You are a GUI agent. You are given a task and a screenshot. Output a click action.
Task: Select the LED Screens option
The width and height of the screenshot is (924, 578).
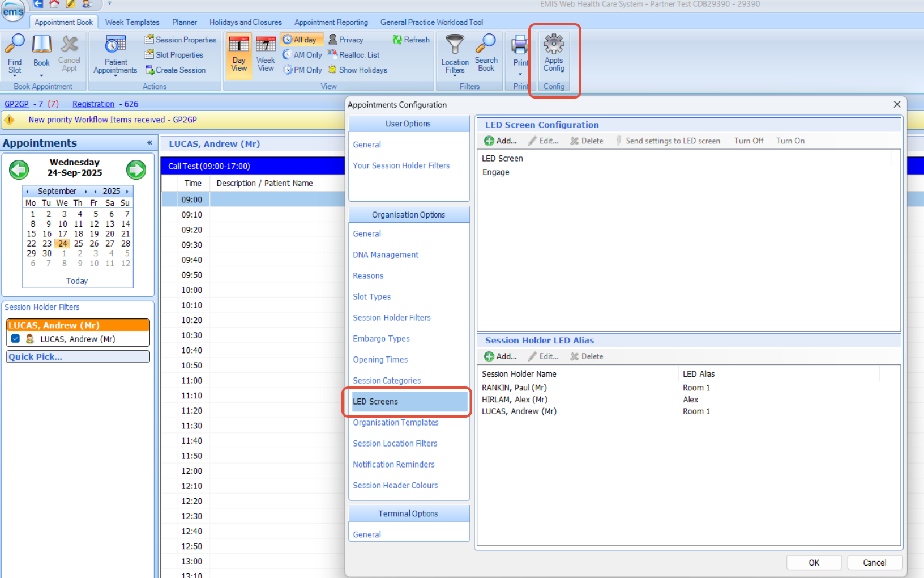tap(409, 402)
